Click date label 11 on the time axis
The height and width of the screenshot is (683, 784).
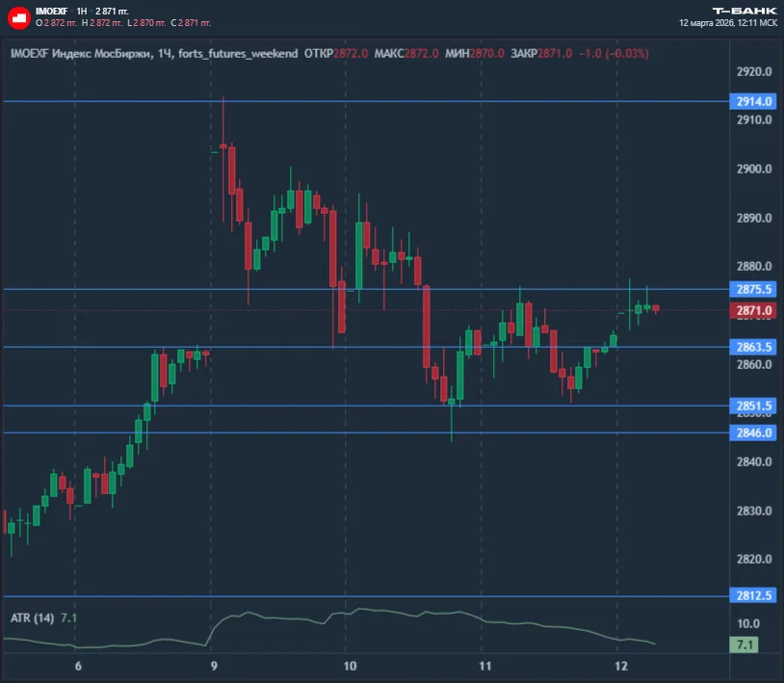pyautogui.click(x=485, y=666)
